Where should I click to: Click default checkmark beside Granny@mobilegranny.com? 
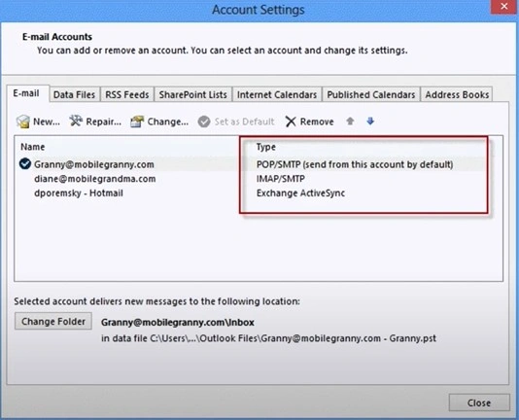25,163
